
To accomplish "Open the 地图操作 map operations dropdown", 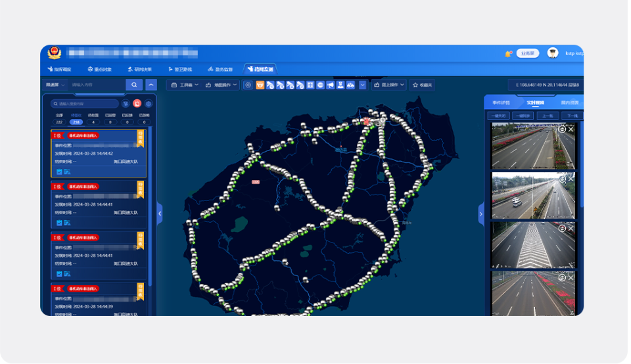I will pyautogui.click(x=222, y=85).
